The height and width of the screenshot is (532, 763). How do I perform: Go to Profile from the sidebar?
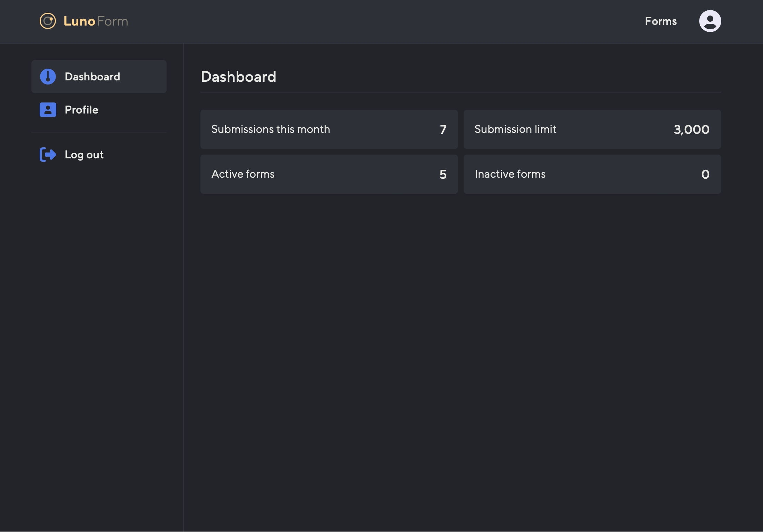tap(81, 110)
